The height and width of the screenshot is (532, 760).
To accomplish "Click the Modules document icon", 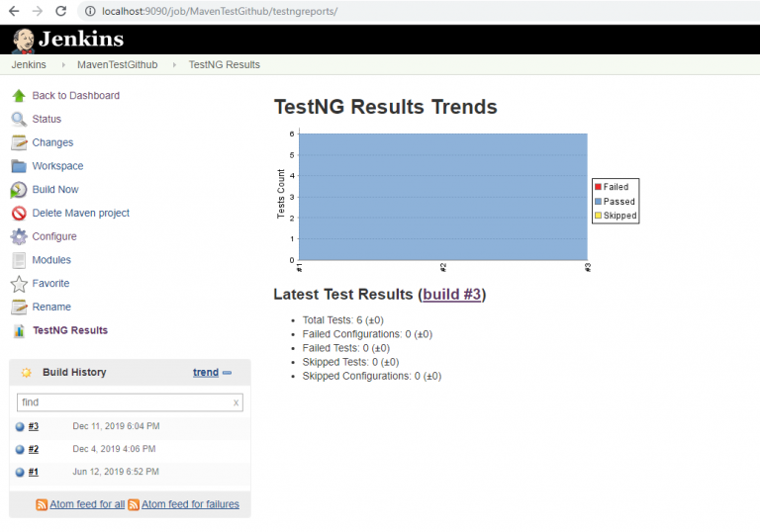I will (x=19, y=260).
